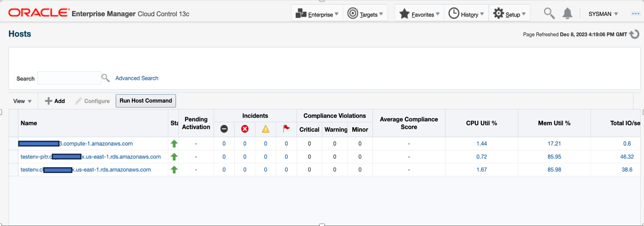Focus the host Search input field
This screenshot has height=226, width=644.
tap(69, 78)
